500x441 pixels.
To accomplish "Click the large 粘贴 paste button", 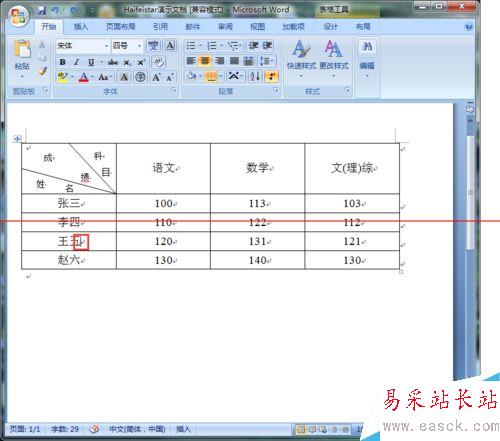I will [x=22, y=54].
